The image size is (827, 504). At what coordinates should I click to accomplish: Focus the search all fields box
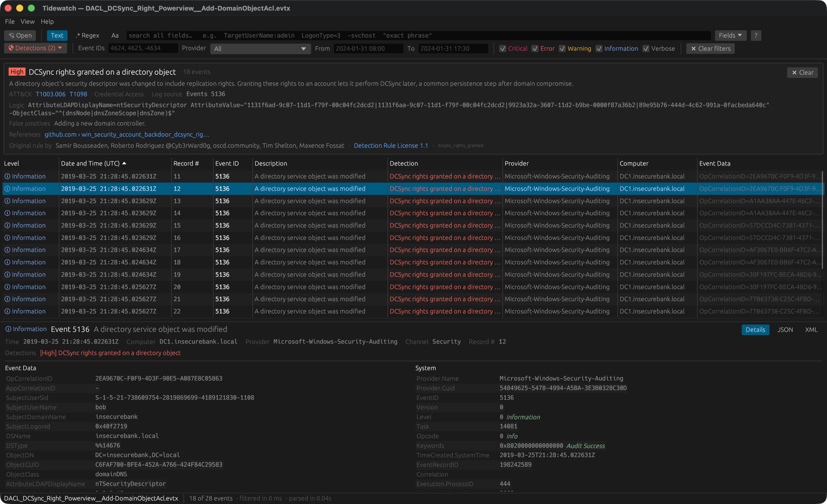pyautogui.click(x=418, y=35)
